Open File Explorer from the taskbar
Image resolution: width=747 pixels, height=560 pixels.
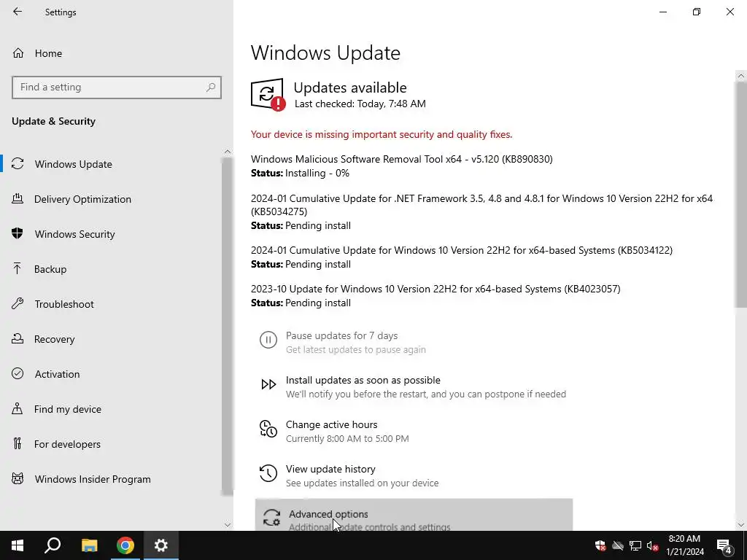(89, 545)
